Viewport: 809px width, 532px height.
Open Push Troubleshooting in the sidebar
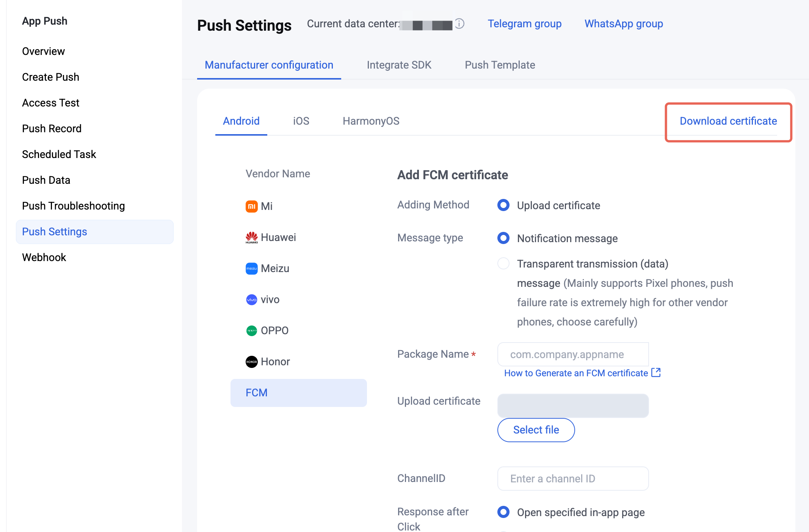[74, 206]
